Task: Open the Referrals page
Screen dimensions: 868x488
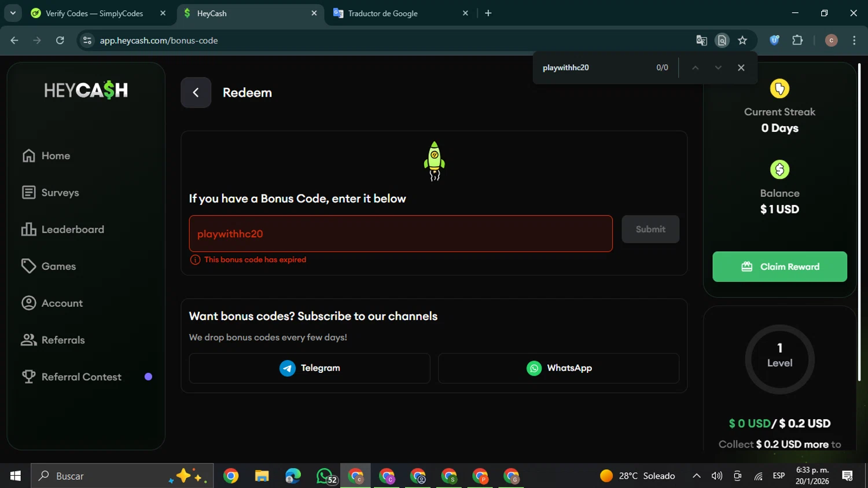Action: click(x=53, y=340)
